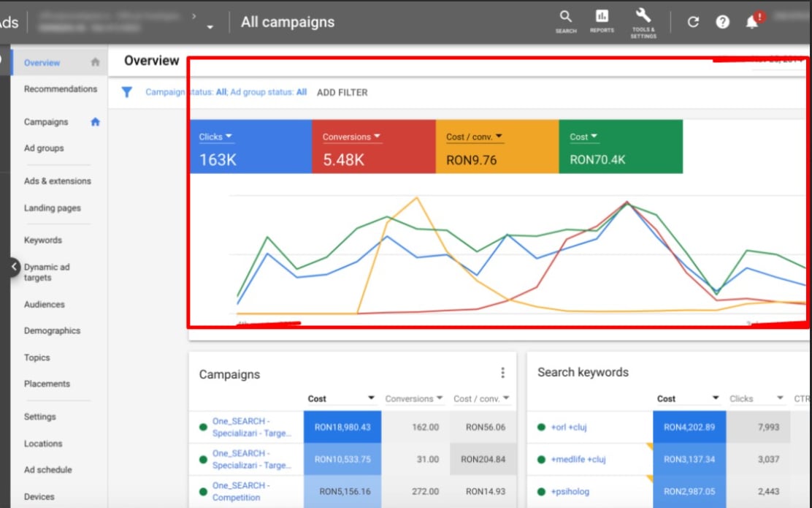Click the ADD FILTER button
This screenshot has width=812, height=508.
342,93
